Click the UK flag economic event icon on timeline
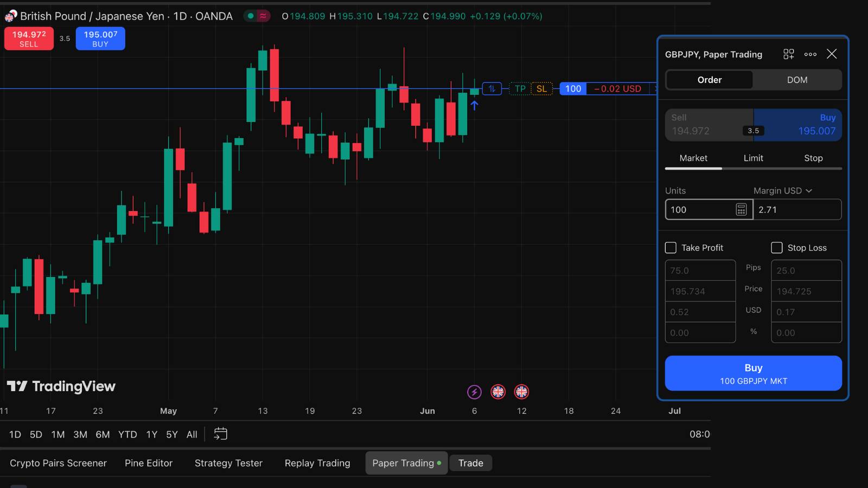Screen dimensions: 868x488 498,391
